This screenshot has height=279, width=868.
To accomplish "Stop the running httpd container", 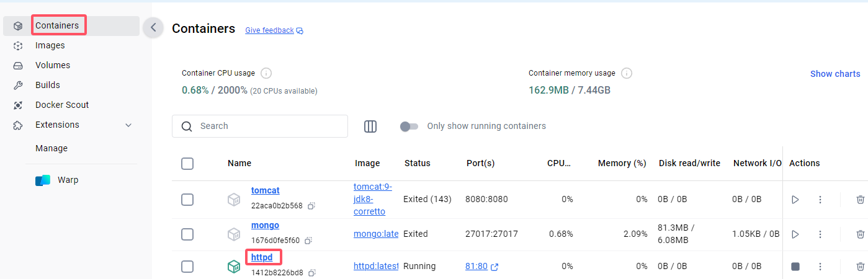I will (795, 267).
